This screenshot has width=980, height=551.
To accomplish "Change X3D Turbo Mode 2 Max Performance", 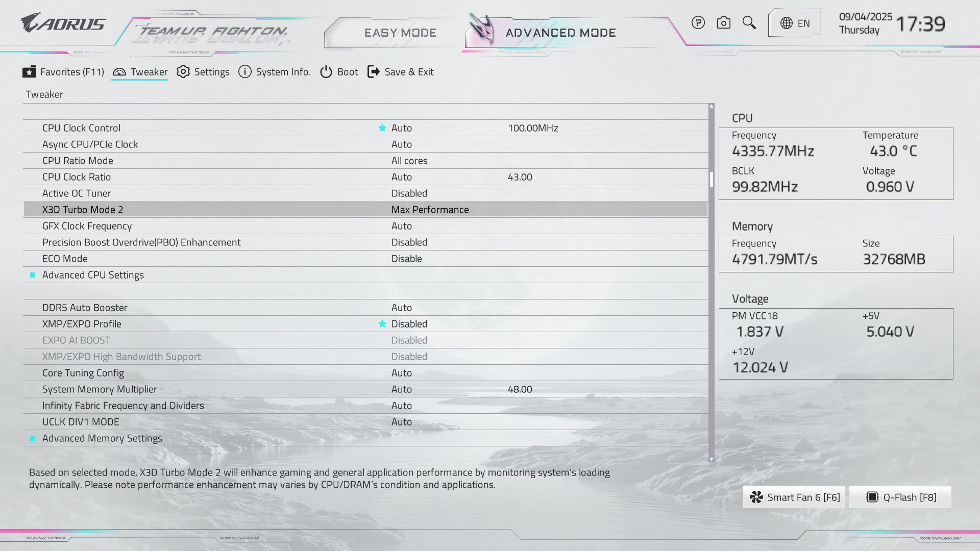I will (430, 210).
